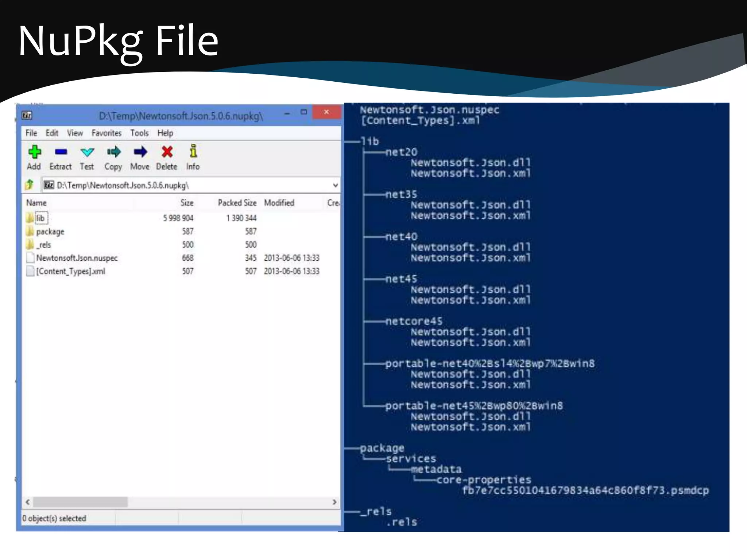Click [Content_Types].xml file name
Viewport: 747px width, 560px height.
pos(71,271)
